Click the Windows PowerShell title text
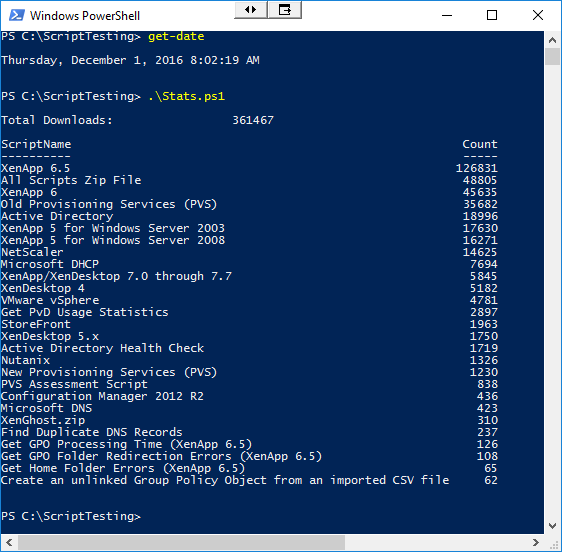Image resolution: width=562 pixels, height=552 pixels. tap(85, 16)
